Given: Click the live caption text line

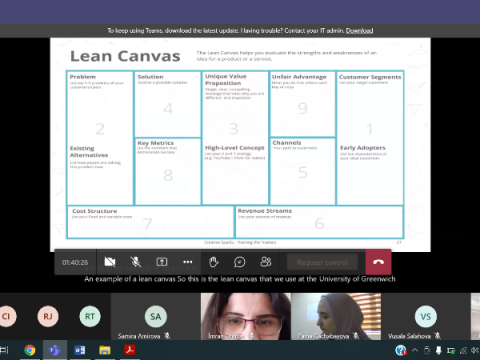Looking at the screenshot, I should (240, 279).
